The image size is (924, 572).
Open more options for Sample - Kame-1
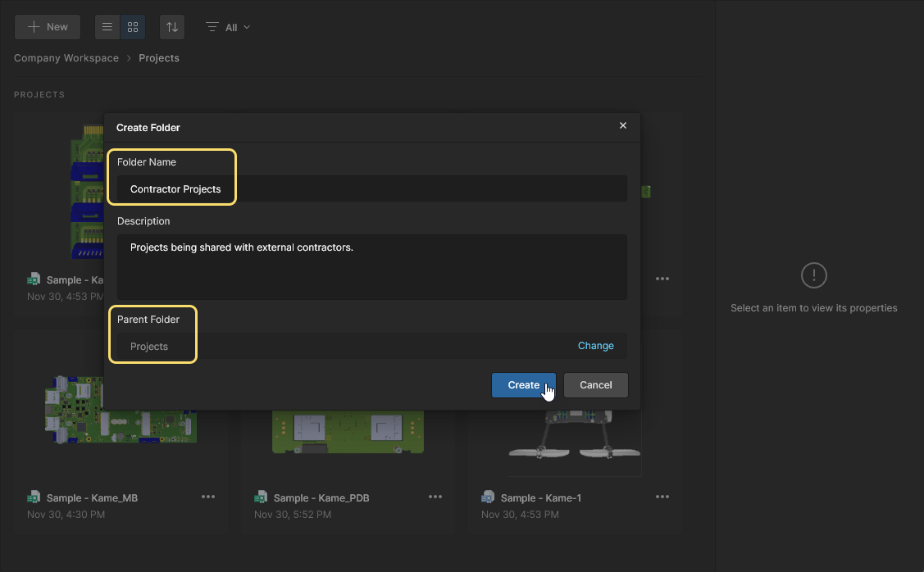pos(662,497)
